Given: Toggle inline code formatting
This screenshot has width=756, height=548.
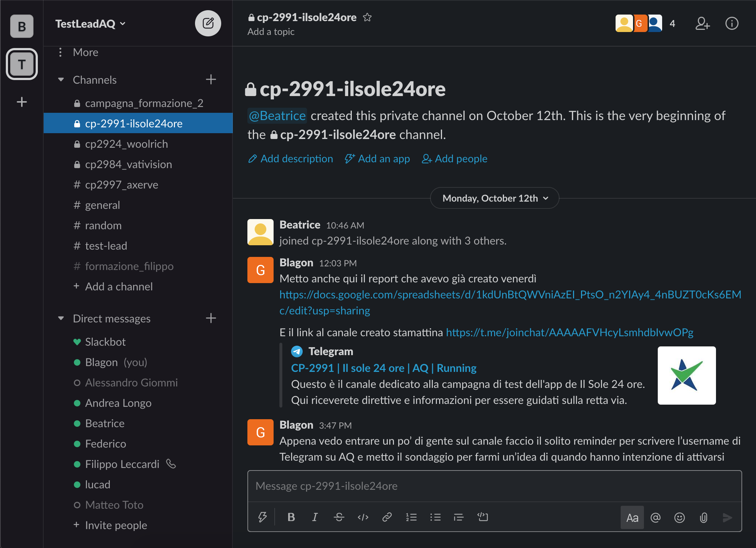Looking at the screenshot, I should [363, 517].
